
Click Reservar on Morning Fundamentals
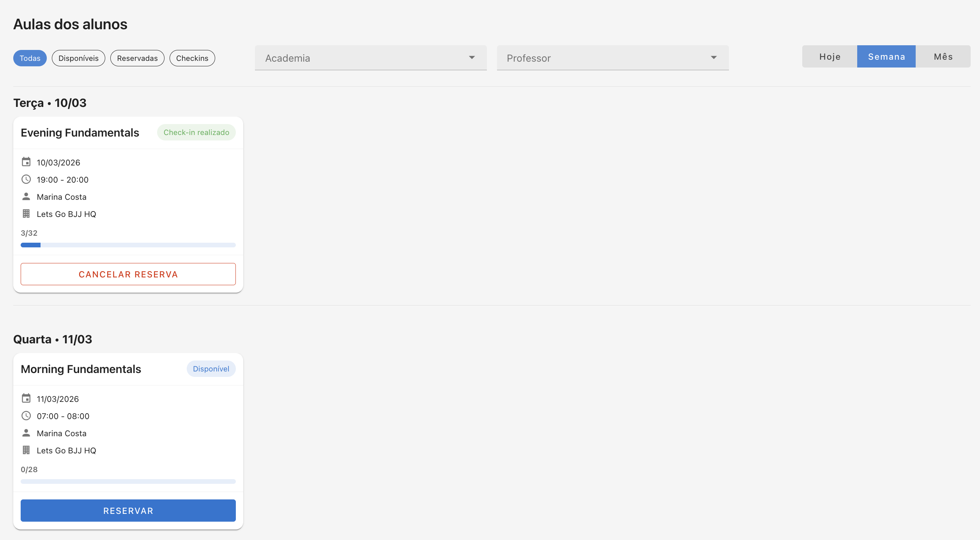pos(128,510)
